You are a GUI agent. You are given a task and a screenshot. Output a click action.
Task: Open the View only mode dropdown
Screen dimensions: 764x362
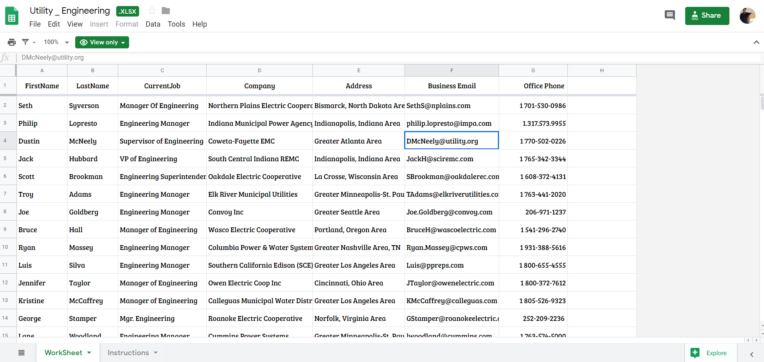(102, 42)
